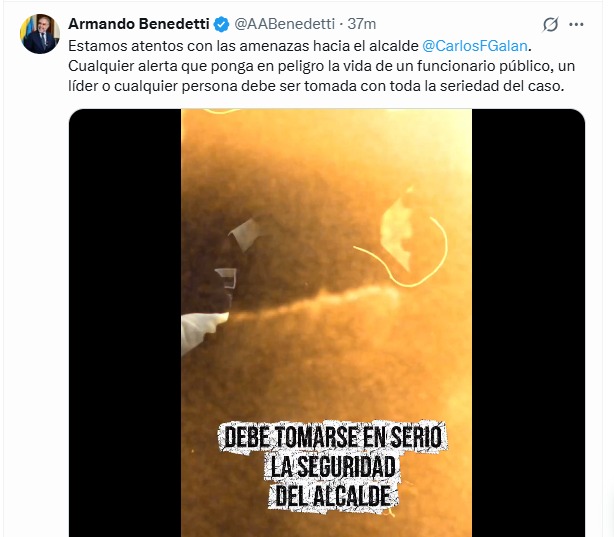Open the three-dot more options menu
Image resolution: width=614 pixels, height=537 pixels.
[576, 24]
